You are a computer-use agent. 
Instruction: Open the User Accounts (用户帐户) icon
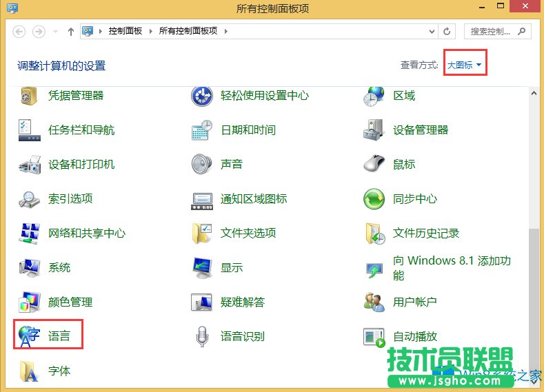tap(374, 302)
